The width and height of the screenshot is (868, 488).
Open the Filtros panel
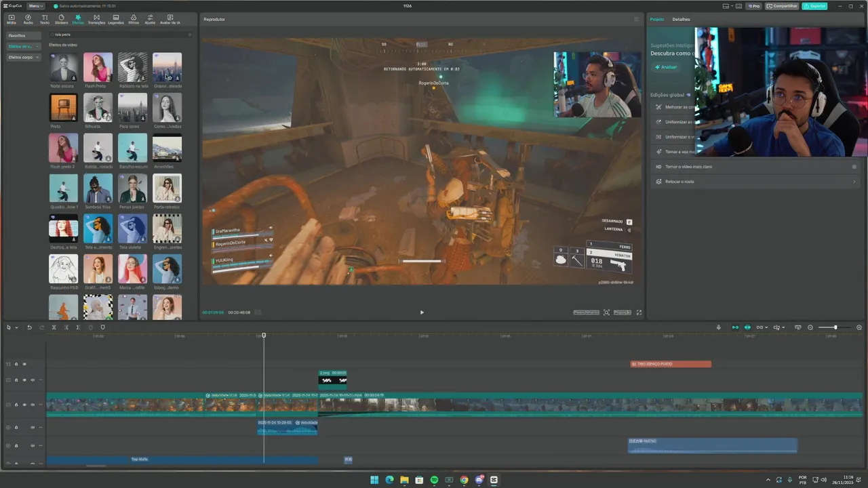pyautogui.click(x=134, y=19)
